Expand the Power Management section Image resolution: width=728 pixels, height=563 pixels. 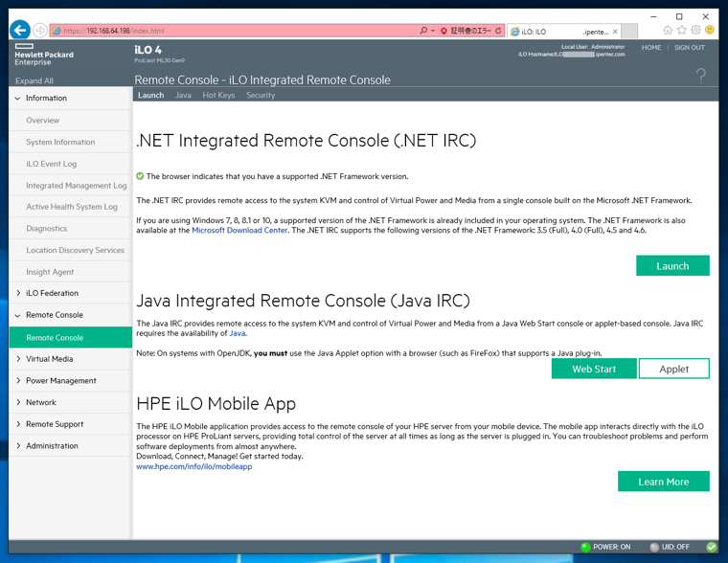[x=17, y=380]
